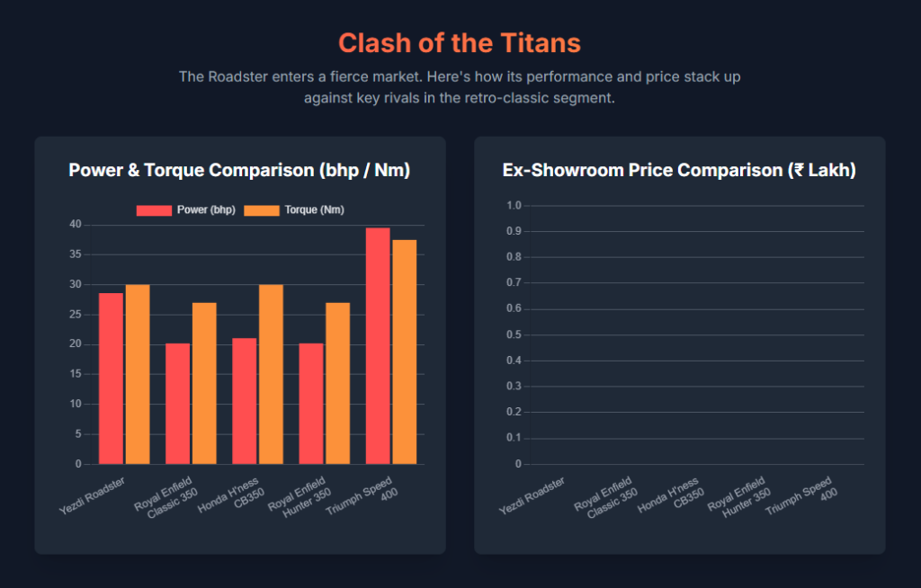The height and width of the screenshot is (588, 921).
Task: Click the Triumph Speed 400 power bar
Action: [x=378, y=346]
